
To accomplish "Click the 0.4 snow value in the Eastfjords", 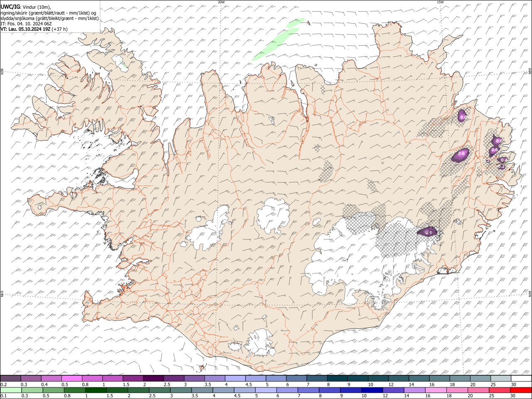I will [504, 160].
